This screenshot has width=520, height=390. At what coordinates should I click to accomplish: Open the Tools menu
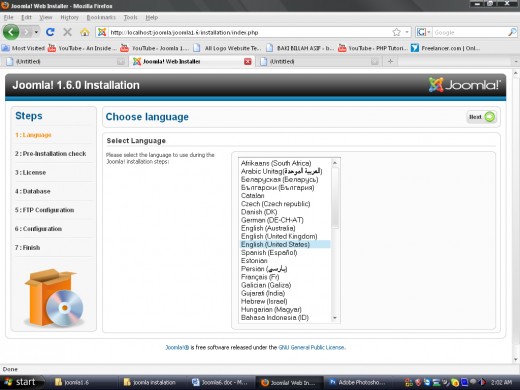[130, 17]
